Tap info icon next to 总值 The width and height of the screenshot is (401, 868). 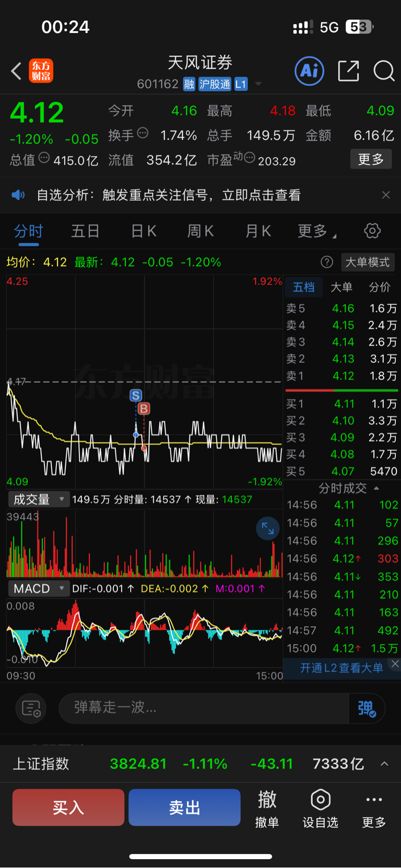pyautogui.click(x=44, y=158)
